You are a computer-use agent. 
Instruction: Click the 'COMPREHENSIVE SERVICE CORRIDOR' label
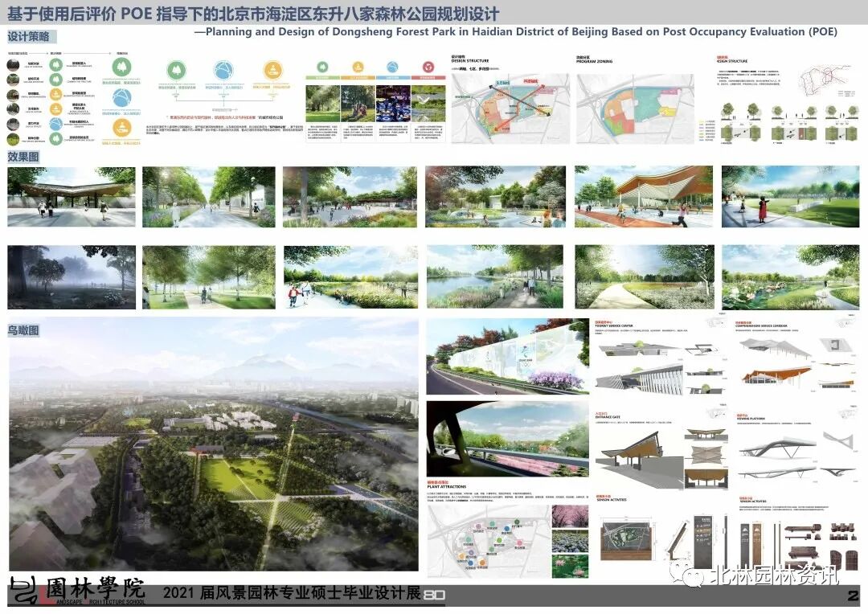coord(761,325)
